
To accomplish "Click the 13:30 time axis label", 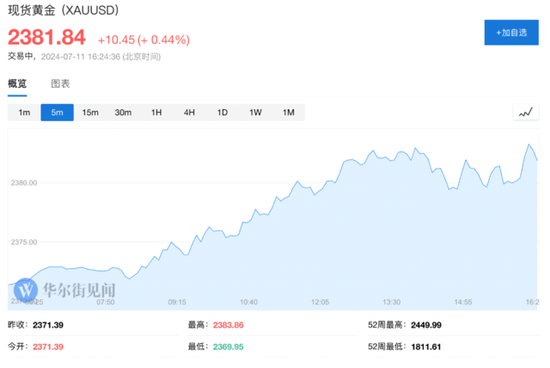I will (x=391, y=302).
